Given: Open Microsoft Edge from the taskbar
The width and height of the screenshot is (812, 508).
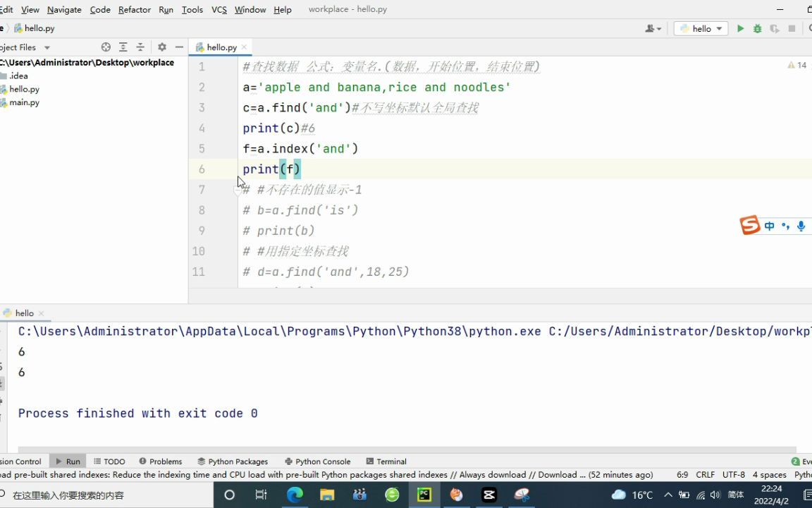Looking at the screenshot, I should (295, 495).
